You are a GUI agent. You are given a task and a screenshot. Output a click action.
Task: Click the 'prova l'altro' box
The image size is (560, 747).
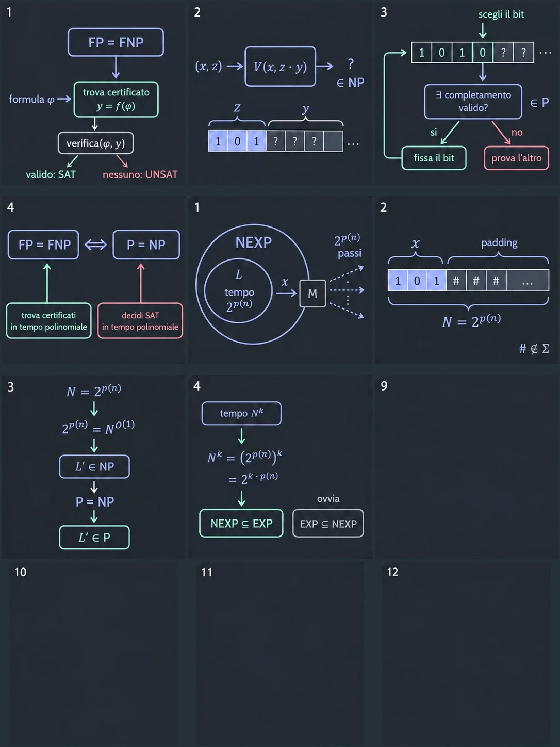point(516,158)
